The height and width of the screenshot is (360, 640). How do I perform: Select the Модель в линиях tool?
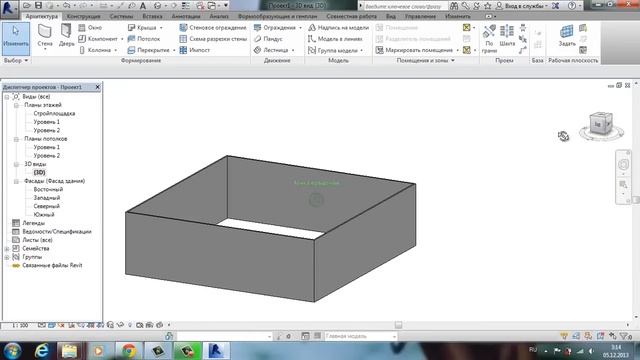tap(335, 39)
